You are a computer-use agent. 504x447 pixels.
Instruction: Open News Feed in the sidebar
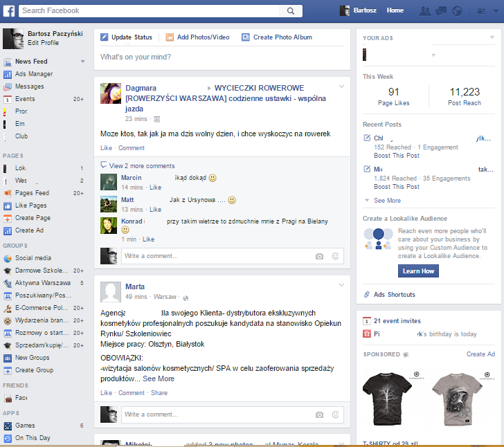(31, 62)
